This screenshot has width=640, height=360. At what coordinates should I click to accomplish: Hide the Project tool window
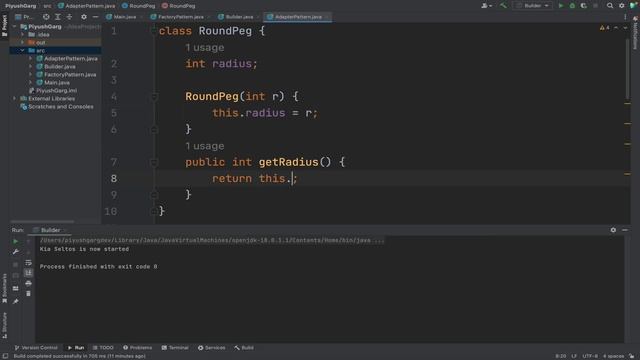pyautogui.click(x=96, y=17)
